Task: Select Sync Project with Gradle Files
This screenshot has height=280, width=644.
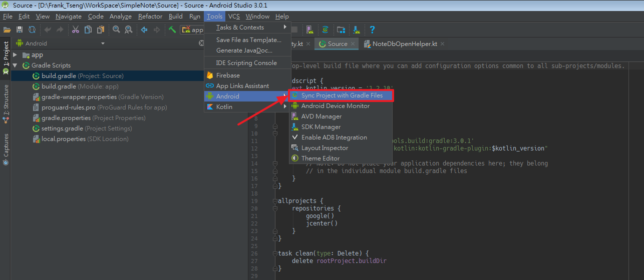Action: point(342,95)
